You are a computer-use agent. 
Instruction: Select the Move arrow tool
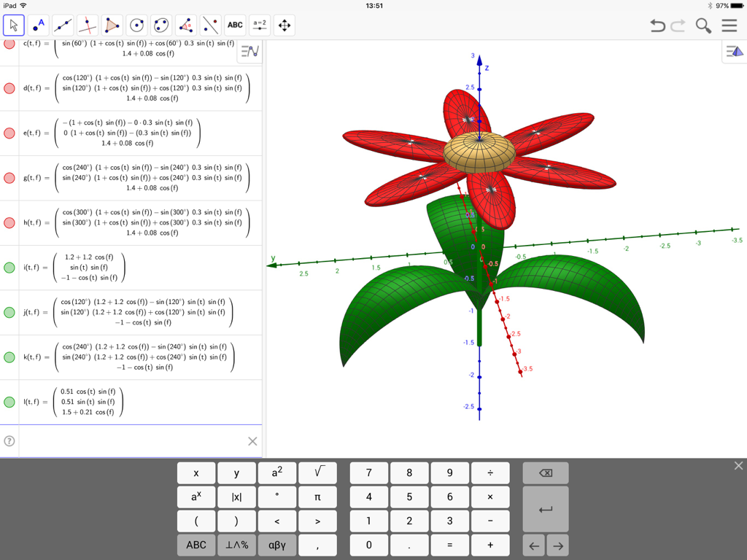[12, 25]
